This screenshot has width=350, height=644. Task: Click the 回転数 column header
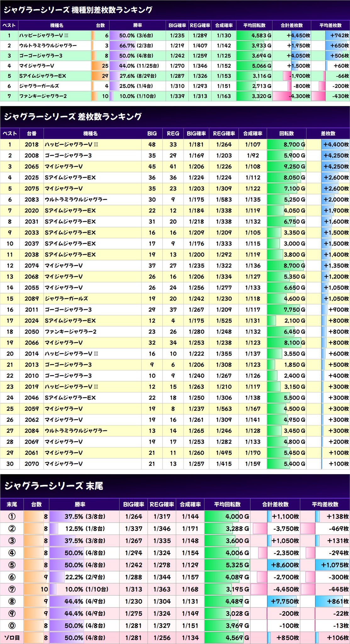click(x=286, y=133)
